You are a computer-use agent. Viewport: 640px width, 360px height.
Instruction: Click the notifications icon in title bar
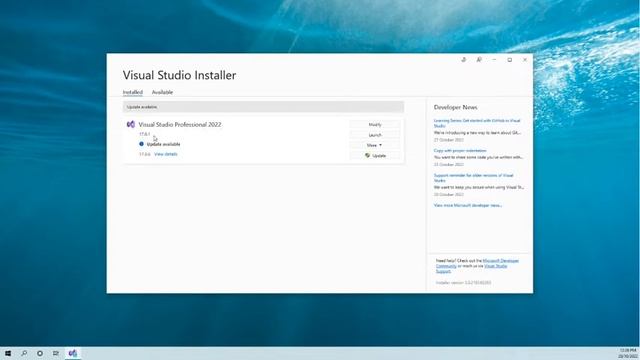point(464,60)
